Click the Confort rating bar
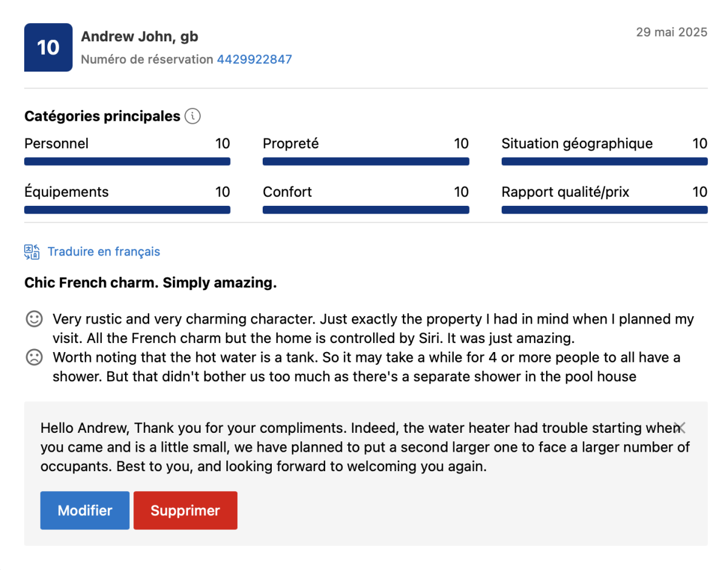The height and width of the screenshot is (570, 728). (366, 210)
